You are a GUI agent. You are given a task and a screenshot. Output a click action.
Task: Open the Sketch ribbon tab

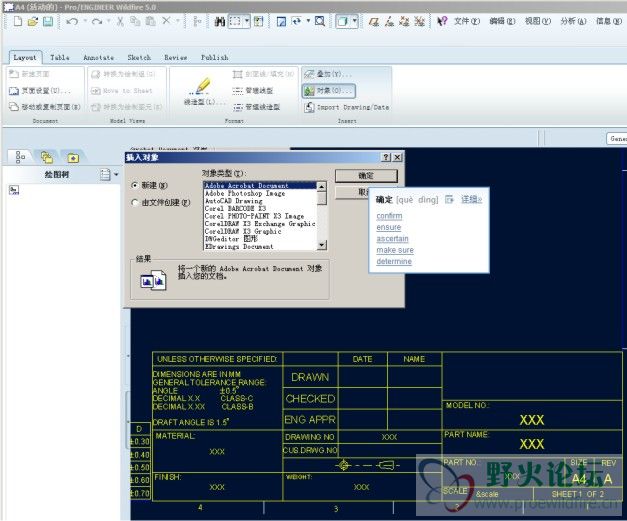pyautogui.click(x=139, y=58)
